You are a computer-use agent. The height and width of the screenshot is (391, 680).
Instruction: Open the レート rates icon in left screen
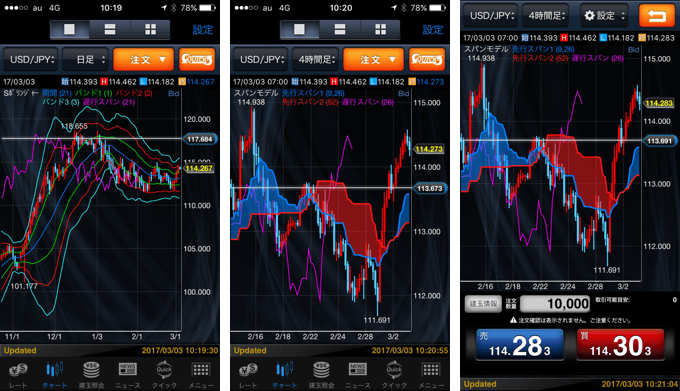coord(18,375)
